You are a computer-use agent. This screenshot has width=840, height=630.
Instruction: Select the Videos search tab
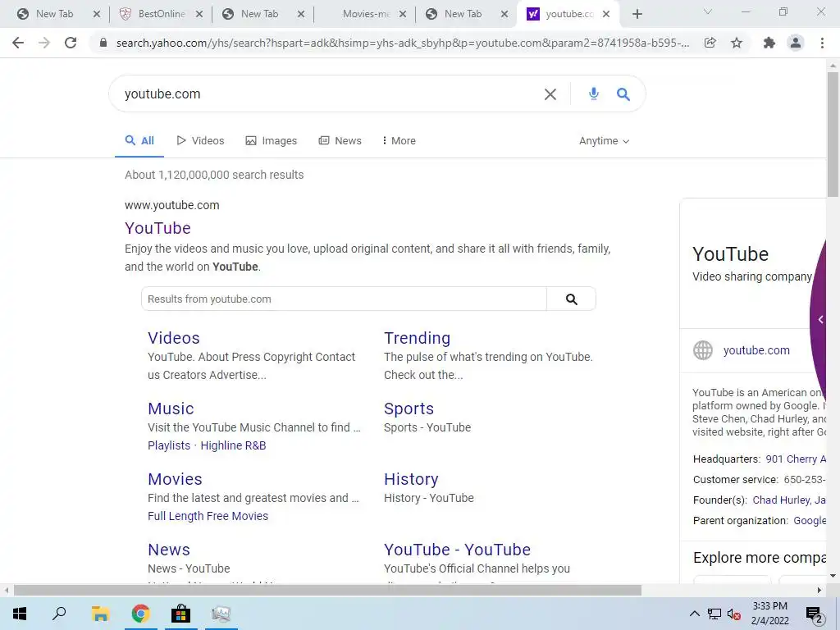point(200,141)
